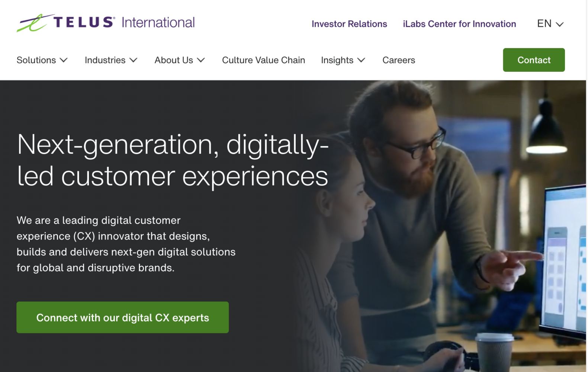Open the About Us dropdown
The width and height of the screenshot is (588, 372).
coord(174,60)
